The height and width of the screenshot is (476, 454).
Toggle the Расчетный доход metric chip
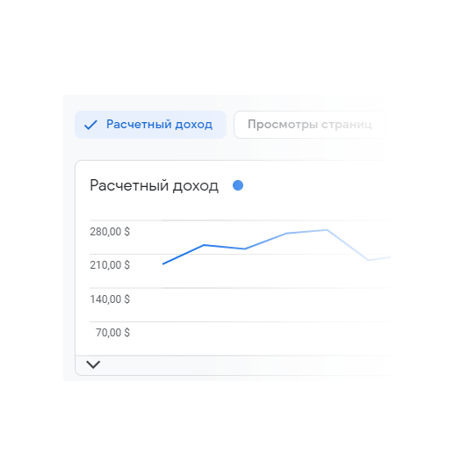[x=150, y=125]
